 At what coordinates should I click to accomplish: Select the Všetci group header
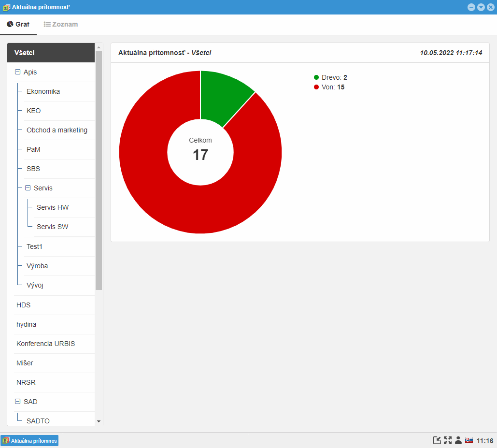[x=51, y=53]
